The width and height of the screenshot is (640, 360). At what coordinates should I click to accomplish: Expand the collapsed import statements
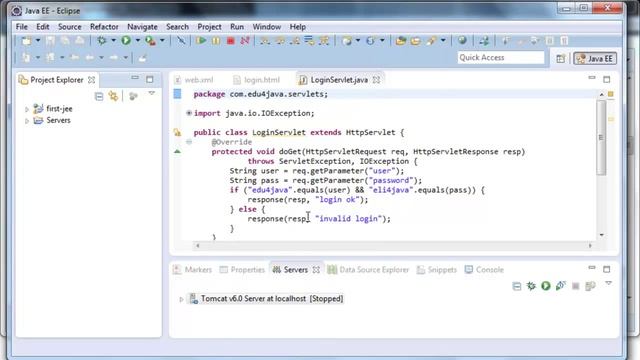click(x=189, y=113)
